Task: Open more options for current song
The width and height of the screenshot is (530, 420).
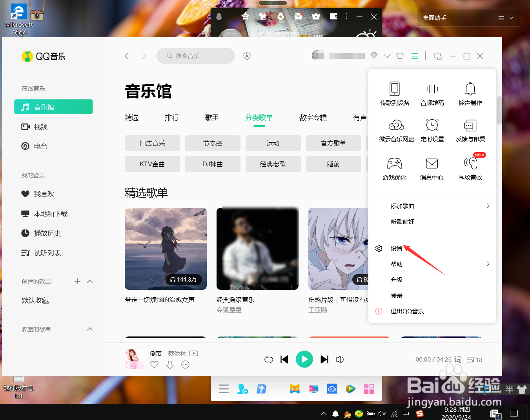Action: [186, 365]
